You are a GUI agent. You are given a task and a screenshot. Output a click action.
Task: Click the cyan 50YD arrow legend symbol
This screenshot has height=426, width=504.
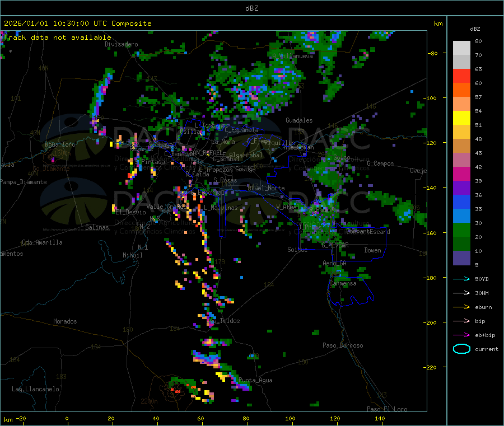tap(461, 279)
